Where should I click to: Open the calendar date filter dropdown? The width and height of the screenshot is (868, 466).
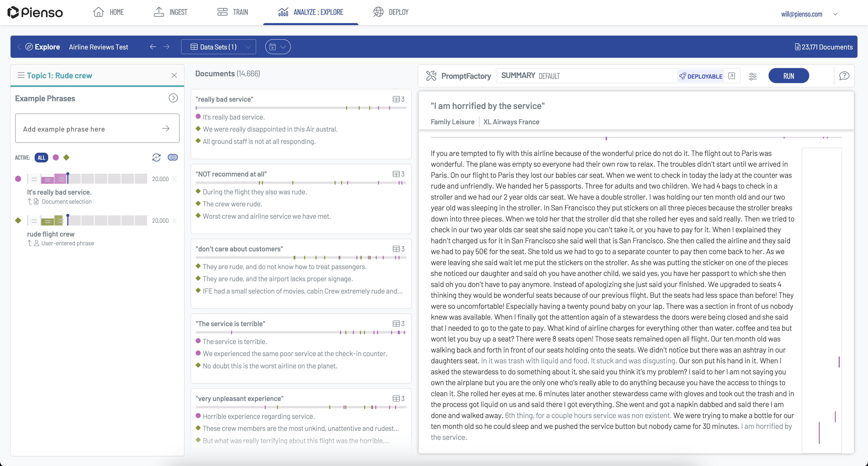pyautogui.click(x=278, y=47)
